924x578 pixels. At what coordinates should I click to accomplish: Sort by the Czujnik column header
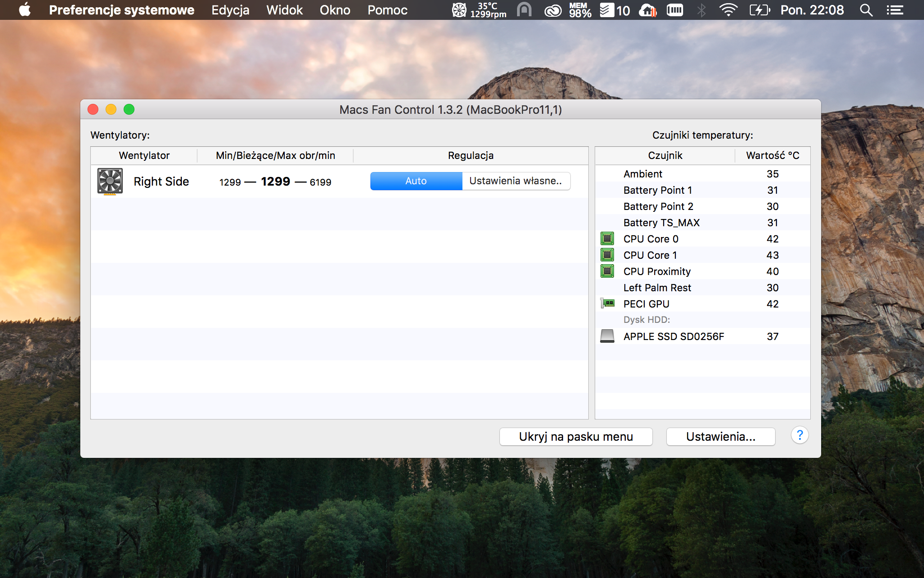pyautogui.click(x=665, y=155)
